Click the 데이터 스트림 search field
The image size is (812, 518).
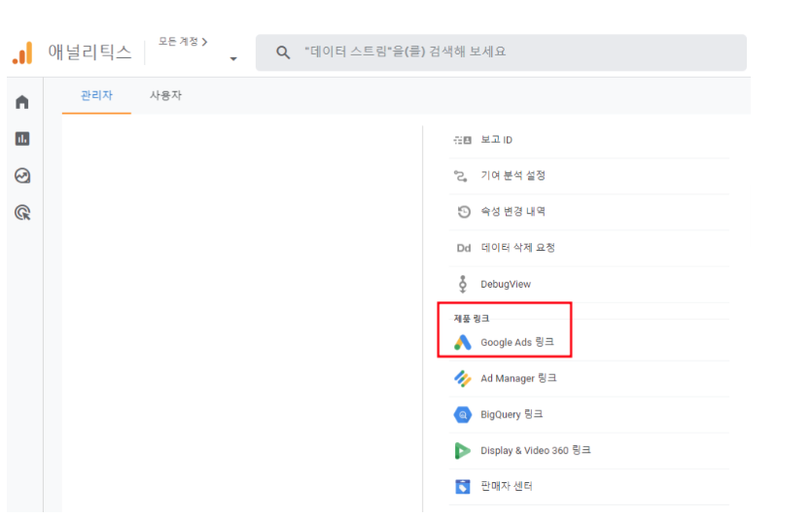[x=501, y=52]
